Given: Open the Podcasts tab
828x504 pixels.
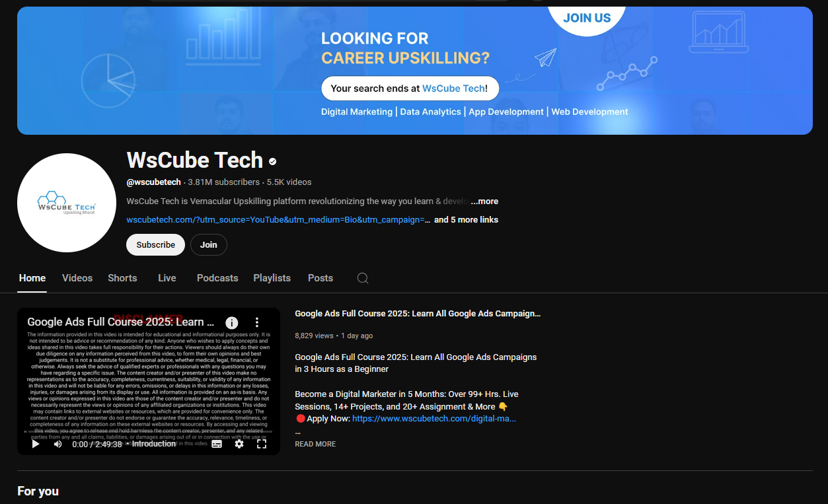Looking at the screenshot, I should pos(217,278).
